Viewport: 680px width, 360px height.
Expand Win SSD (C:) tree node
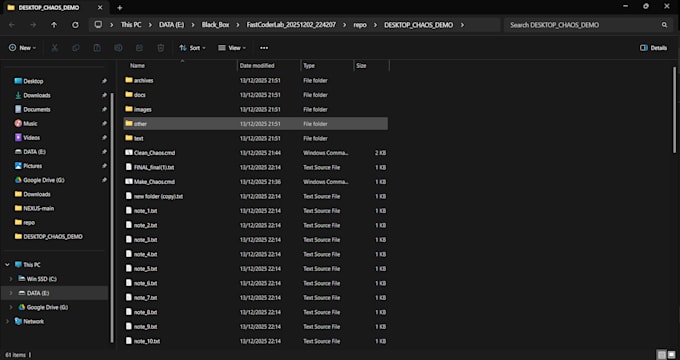[11, 279]
